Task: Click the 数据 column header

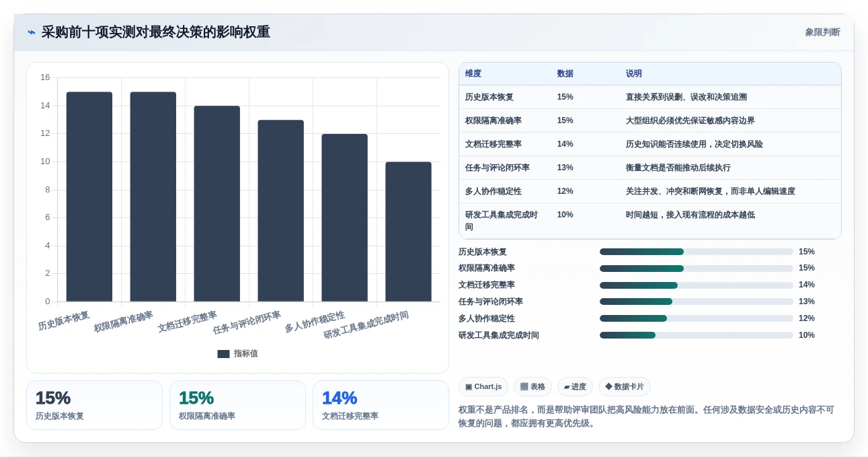Action: [x=565, y=74]
